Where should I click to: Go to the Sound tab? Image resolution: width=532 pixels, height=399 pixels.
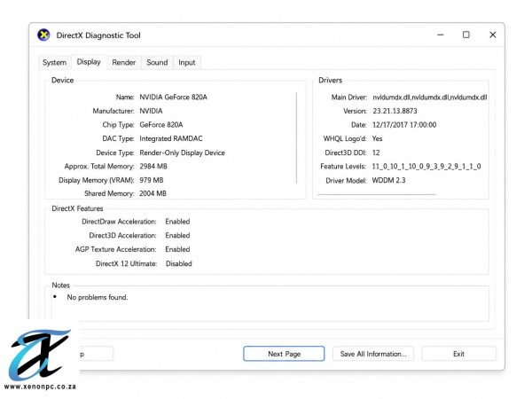[157, 63]
